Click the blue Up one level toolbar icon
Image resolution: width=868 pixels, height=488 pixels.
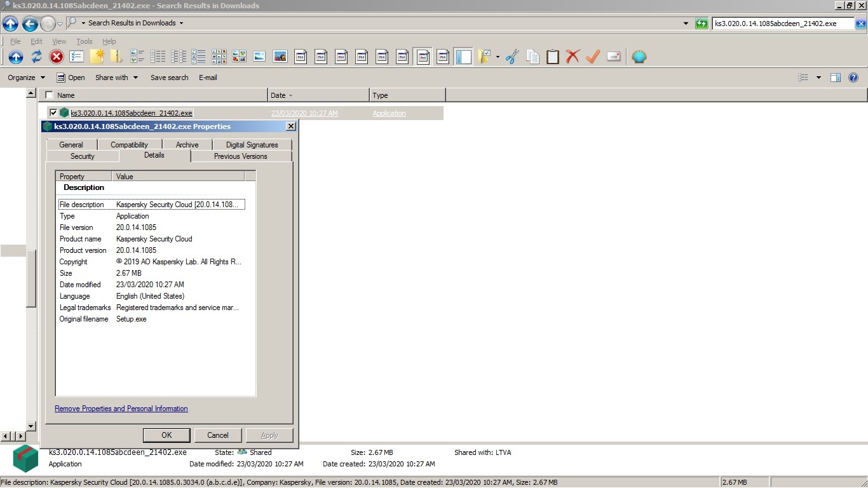(x=16, y=57)
